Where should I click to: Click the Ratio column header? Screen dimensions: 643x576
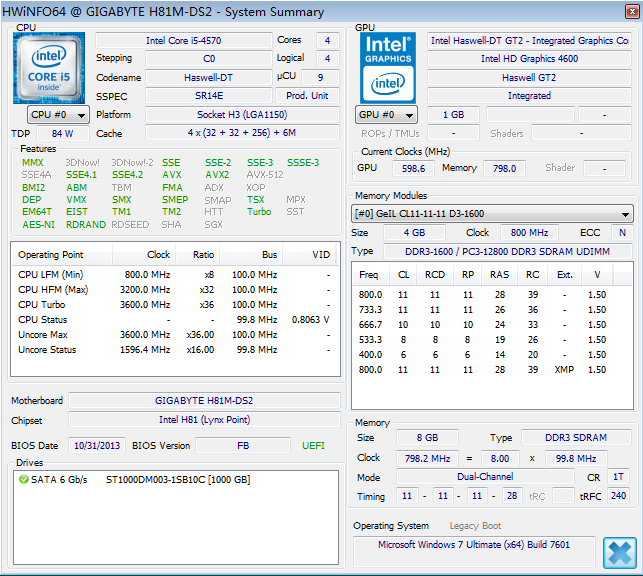(x=198, y=255)
